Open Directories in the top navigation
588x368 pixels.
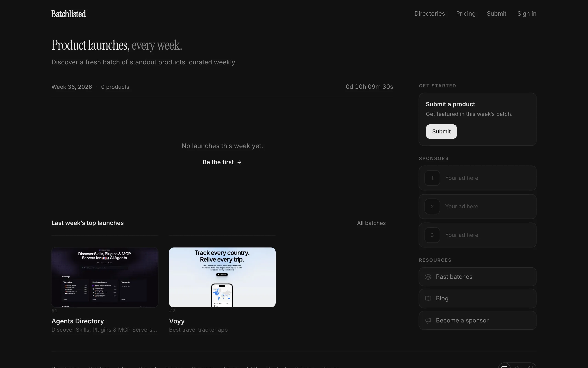tap(430, 14)
